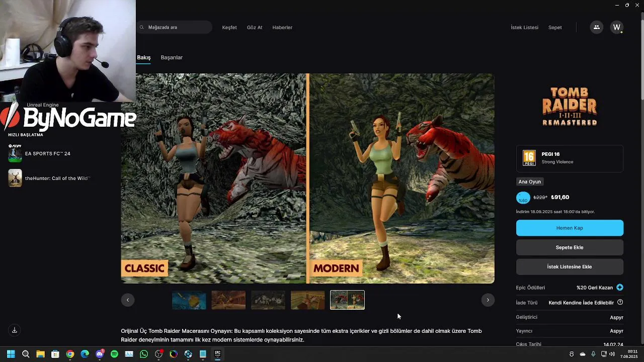The height and width of the screenshot is (362, 644).
Task: Switch to the Bakış tab
Action: [144, 57]
